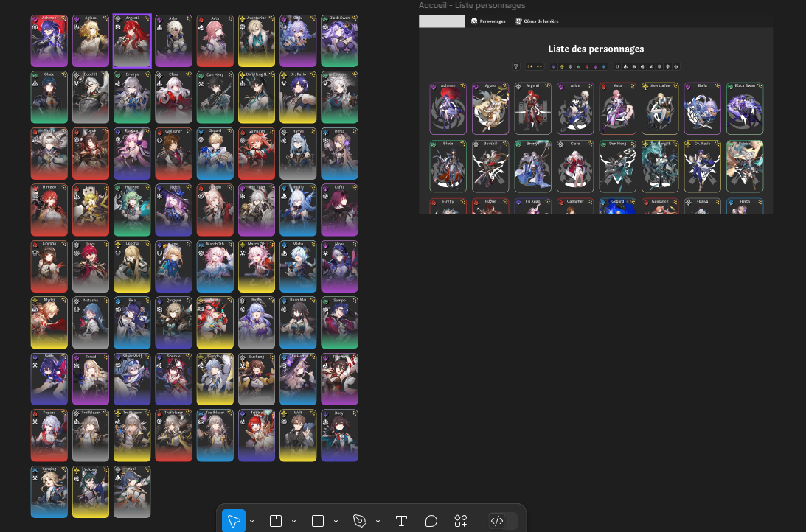The image size is (806, 532).
Task: Click the funnel filter icon below the heading
Action: click(516, 66)
